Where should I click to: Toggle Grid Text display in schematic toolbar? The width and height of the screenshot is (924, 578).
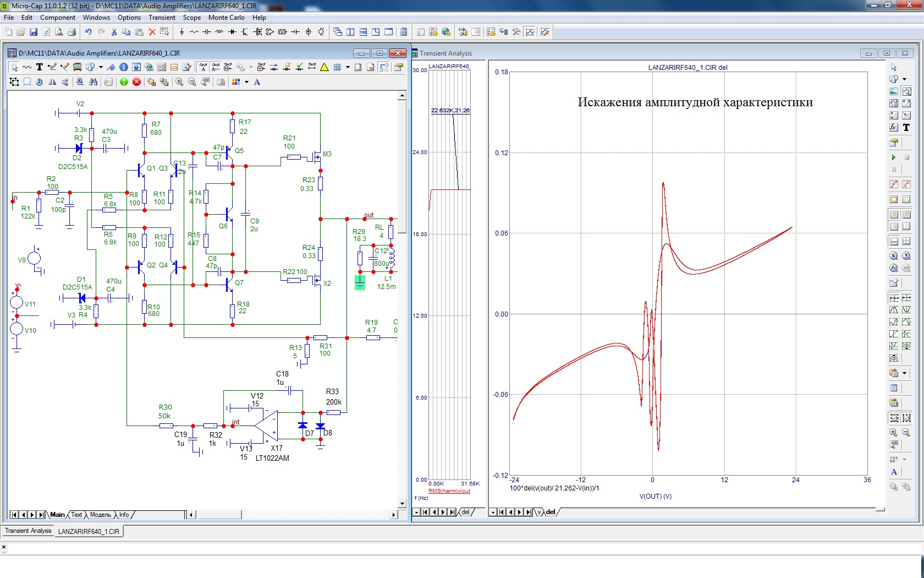click(x=203, y=67)
